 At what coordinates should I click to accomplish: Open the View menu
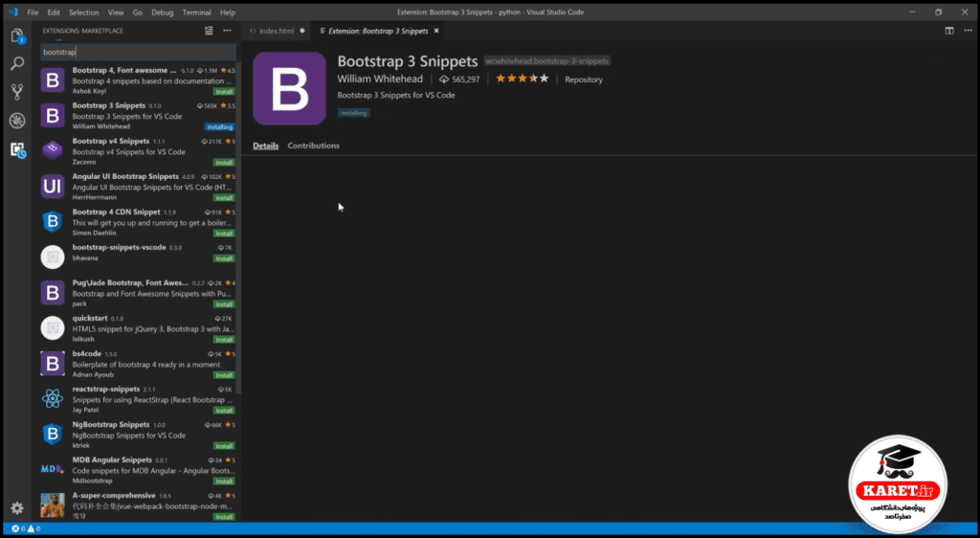coord(116,11)
